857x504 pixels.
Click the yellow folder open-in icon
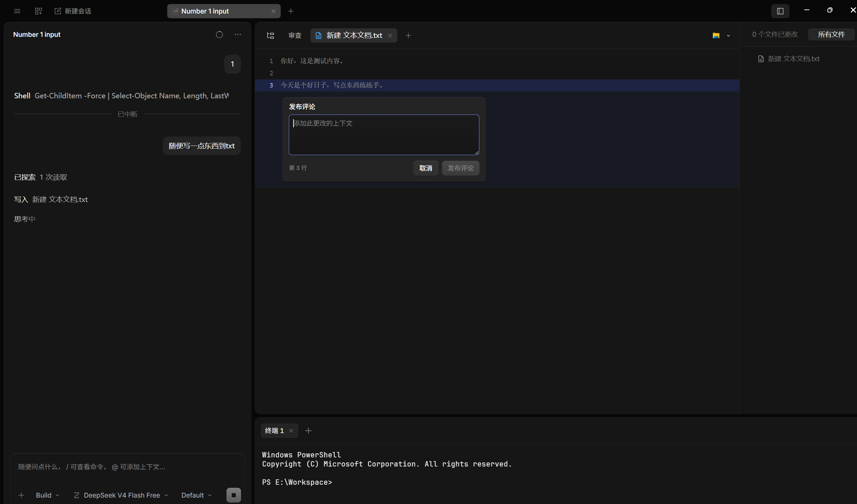[716, 35]
